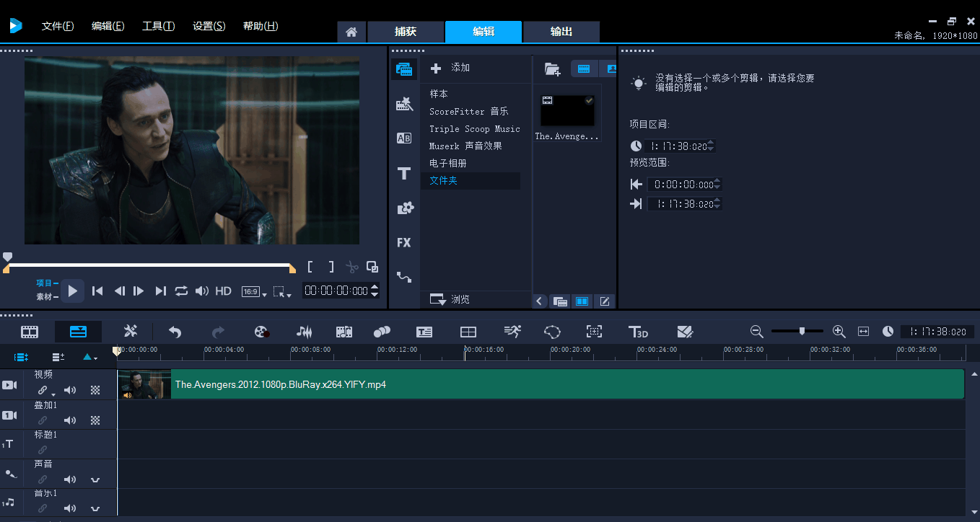
Task: Open the 文件(F) menu
Action: [x=58, y=26]
